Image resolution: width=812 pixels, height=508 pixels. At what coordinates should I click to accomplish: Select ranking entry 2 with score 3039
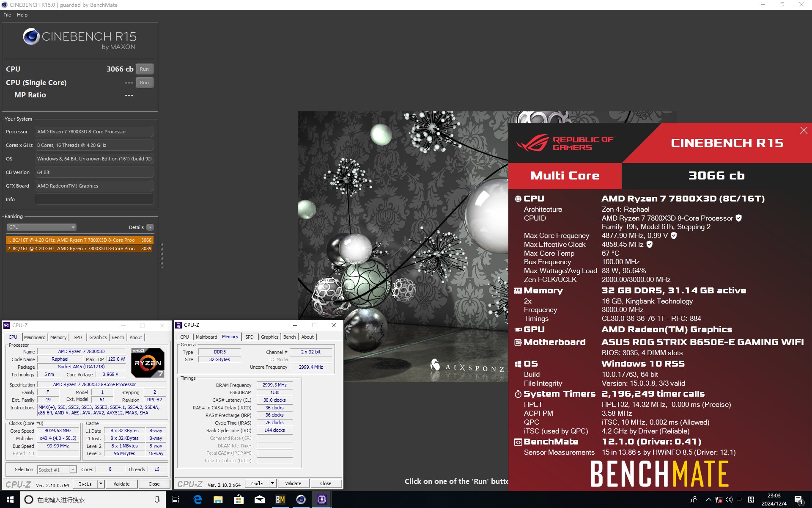pos(80,248)
